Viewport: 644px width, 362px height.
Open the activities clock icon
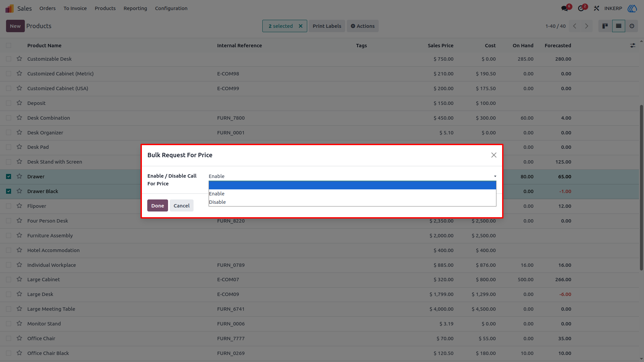coord(581,8)
